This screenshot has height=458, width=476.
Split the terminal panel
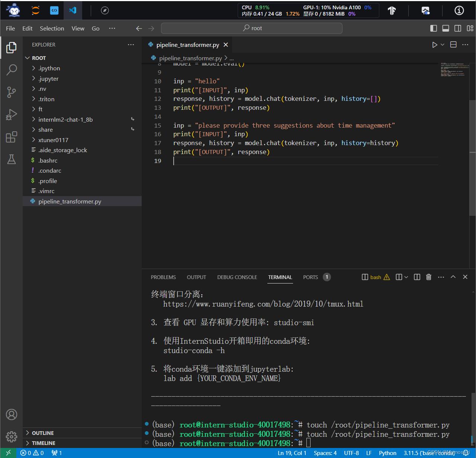tap(417, 277)
